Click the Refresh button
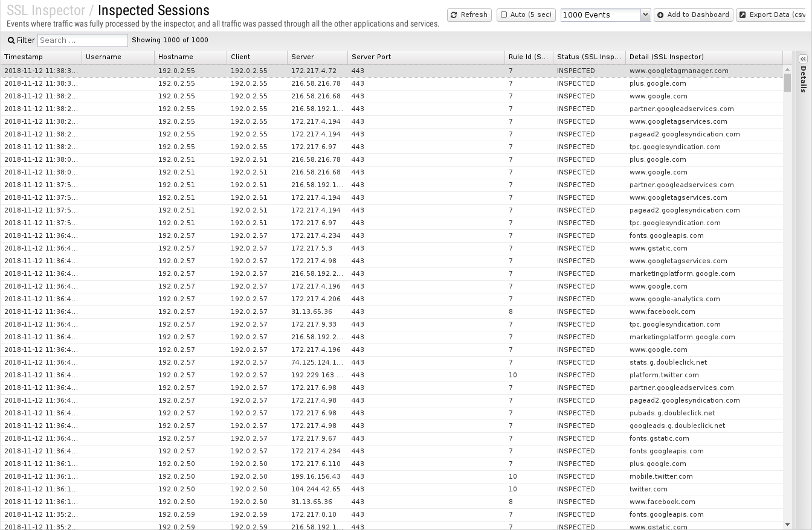Viewport: 812px width, 530px height. [469, 14]
